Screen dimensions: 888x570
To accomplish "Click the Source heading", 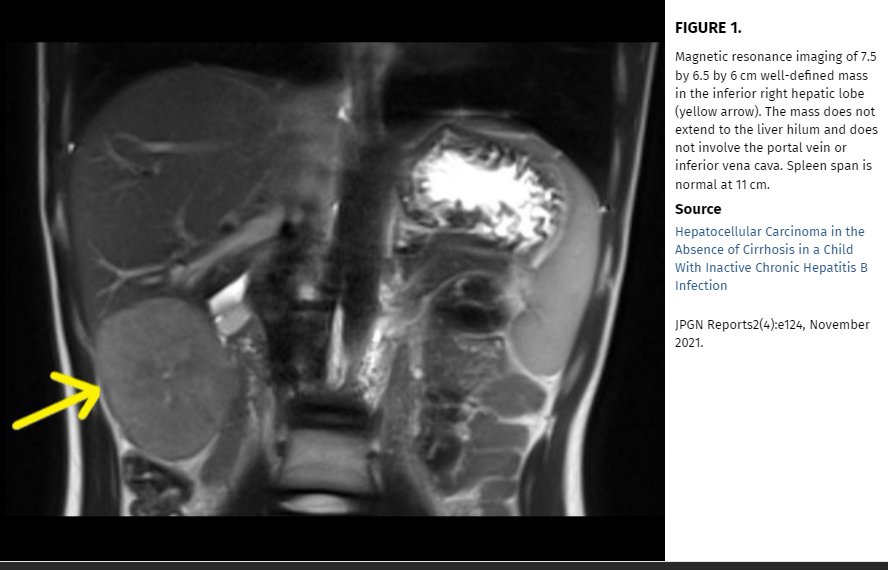I will tap(698, 209).
